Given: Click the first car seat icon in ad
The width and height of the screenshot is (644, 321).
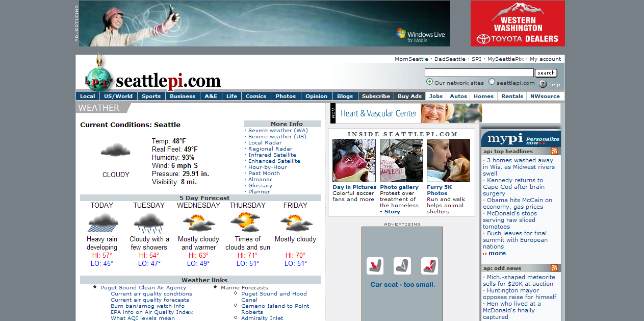Looking at the screenshot, I should click(375, 266).
